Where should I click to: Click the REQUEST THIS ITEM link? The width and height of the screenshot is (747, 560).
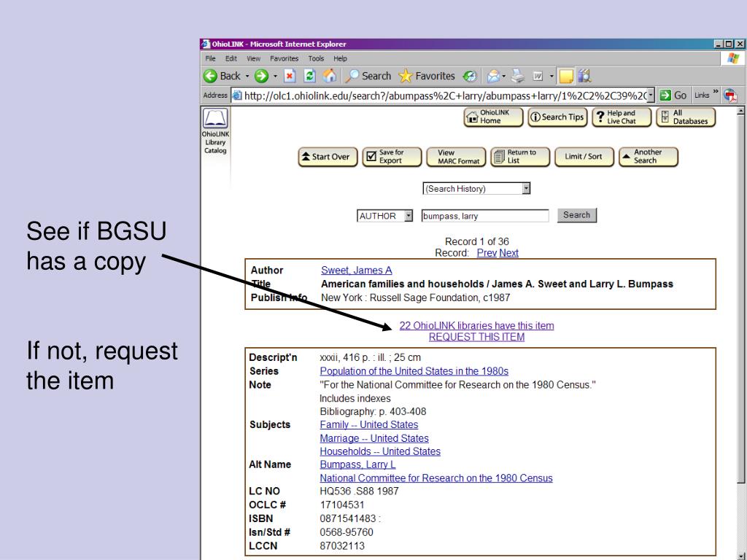click(x=476, y=337)
